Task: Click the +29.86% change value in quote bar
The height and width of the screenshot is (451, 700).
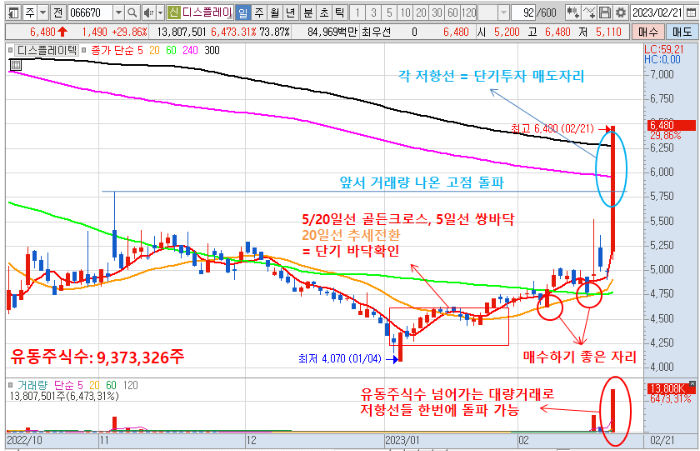Action: coord(129,32)
